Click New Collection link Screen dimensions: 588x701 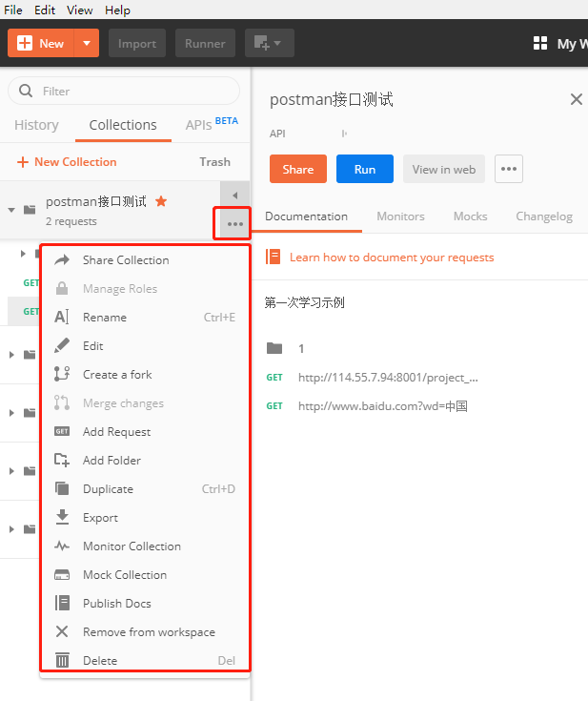(67, 162)
